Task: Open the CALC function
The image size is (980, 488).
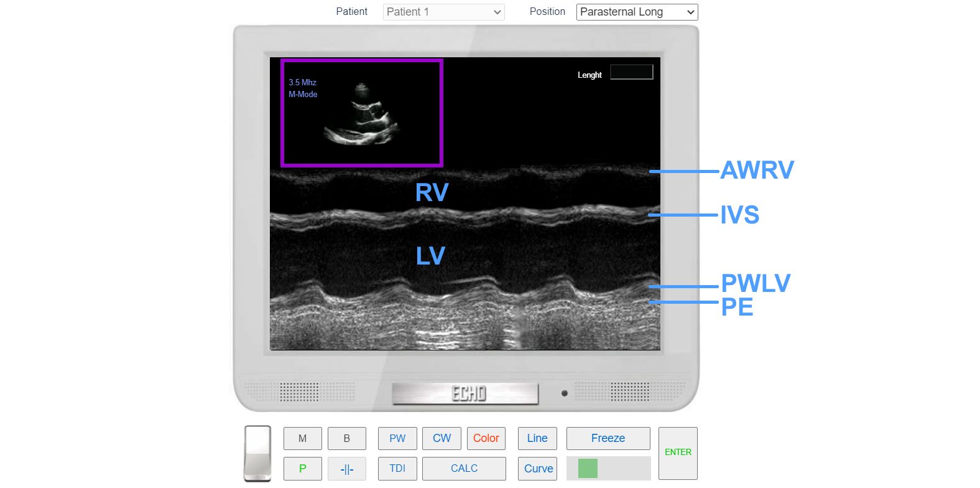Action: pos(464,469)
